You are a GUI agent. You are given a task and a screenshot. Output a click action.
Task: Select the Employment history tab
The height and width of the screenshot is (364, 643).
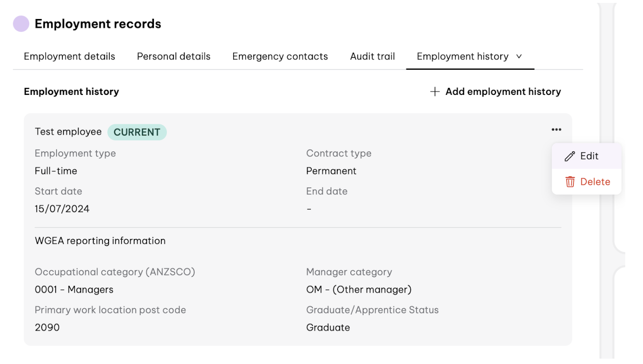[x=462, y=57]
